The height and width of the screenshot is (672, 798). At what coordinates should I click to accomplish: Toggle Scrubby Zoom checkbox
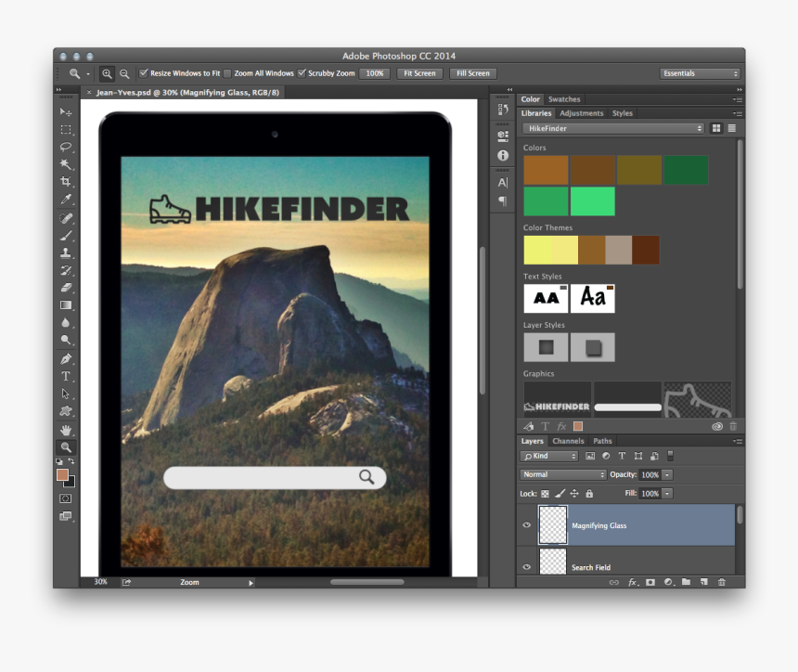[x=302, y=73]
